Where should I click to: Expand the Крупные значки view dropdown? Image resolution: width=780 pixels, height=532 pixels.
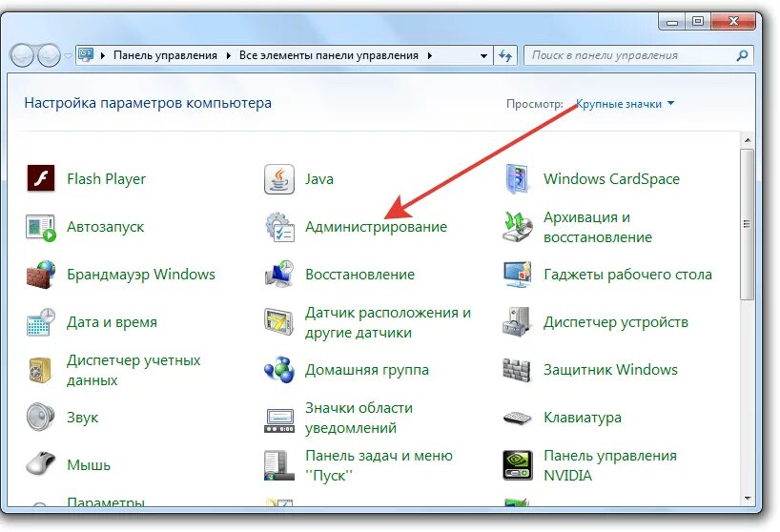click(x=625, y=103)
